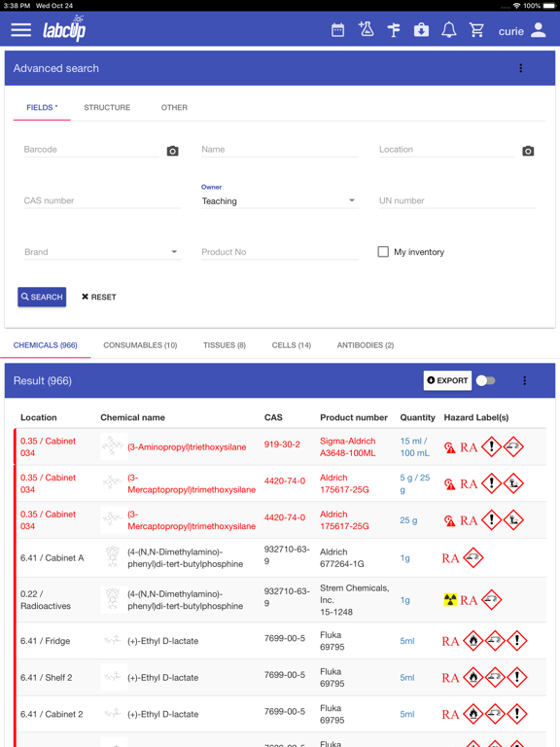Click the CAS column header
The image size is (560, 747).
pos(273,418)
